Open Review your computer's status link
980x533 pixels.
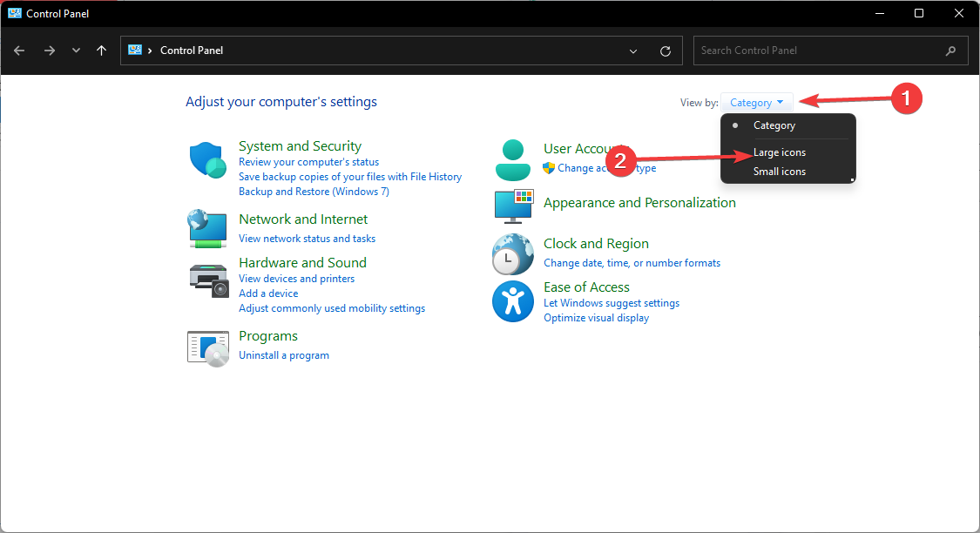point(308,162)
